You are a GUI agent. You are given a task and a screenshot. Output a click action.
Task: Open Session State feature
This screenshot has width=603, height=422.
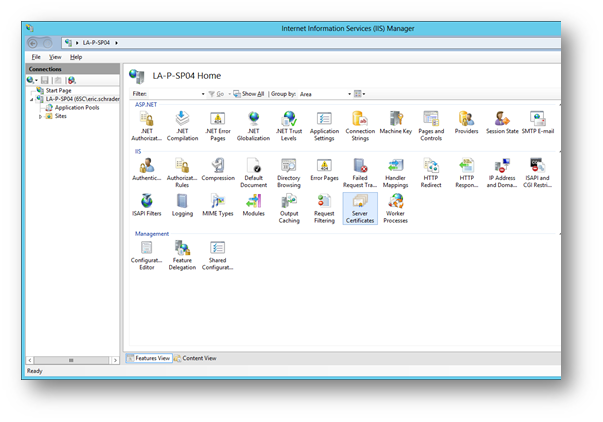(x=502, y=122)
